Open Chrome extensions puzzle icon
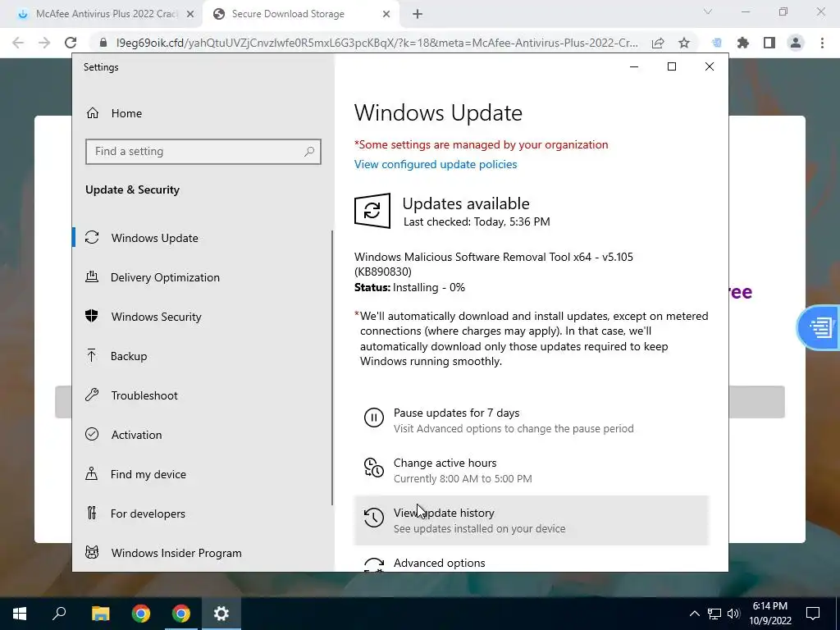 point(743,43)
